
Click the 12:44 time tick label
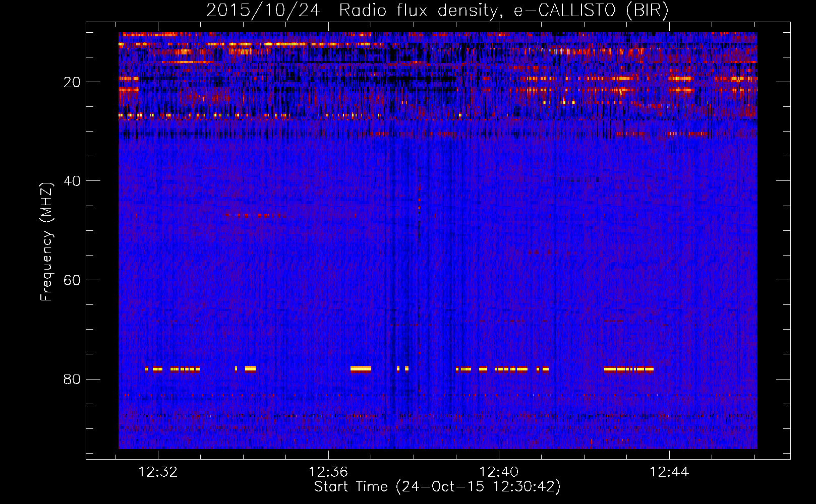pos(669,472)
